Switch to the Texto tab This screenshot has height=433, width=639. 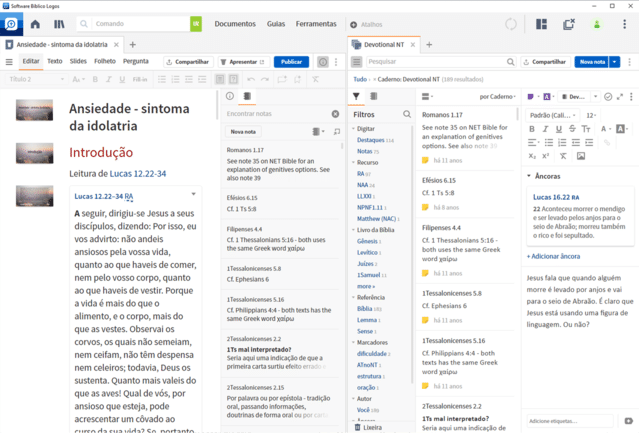(x=55, y=62)
